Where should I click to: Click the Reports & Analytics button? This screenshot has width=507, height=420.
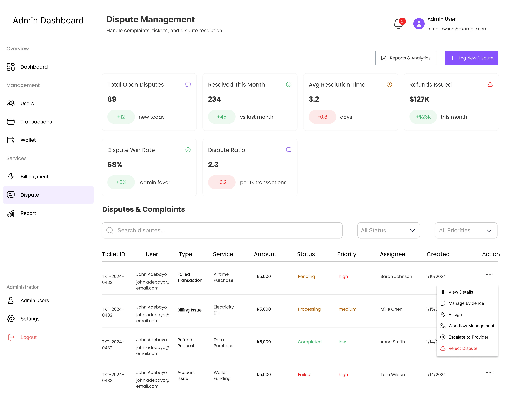tap(406, 58)
